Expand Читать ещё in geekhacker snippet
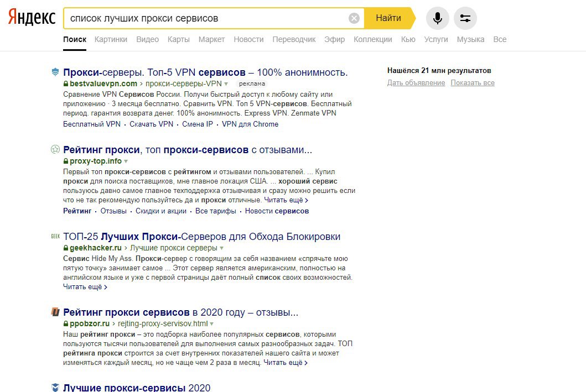 pyautogui.click(x=85, y=287)
